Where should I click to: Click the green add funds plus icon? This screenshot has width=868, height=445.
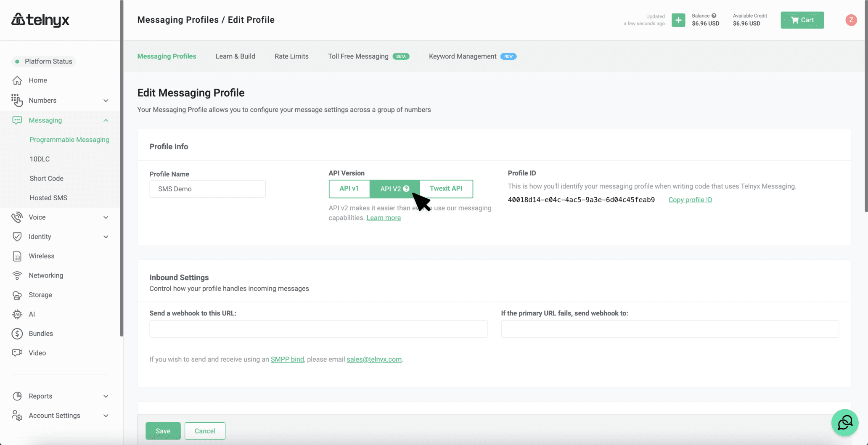point(678,20)
